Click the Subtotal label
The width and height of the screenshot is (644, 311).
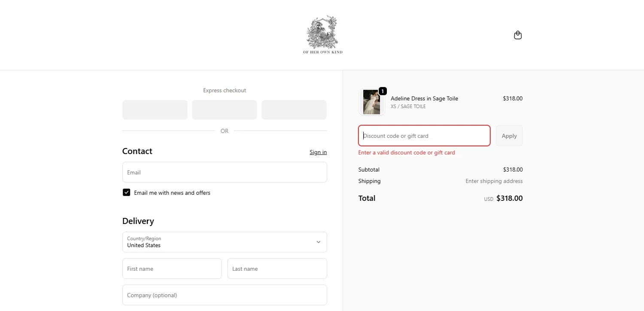coord(369,169)
